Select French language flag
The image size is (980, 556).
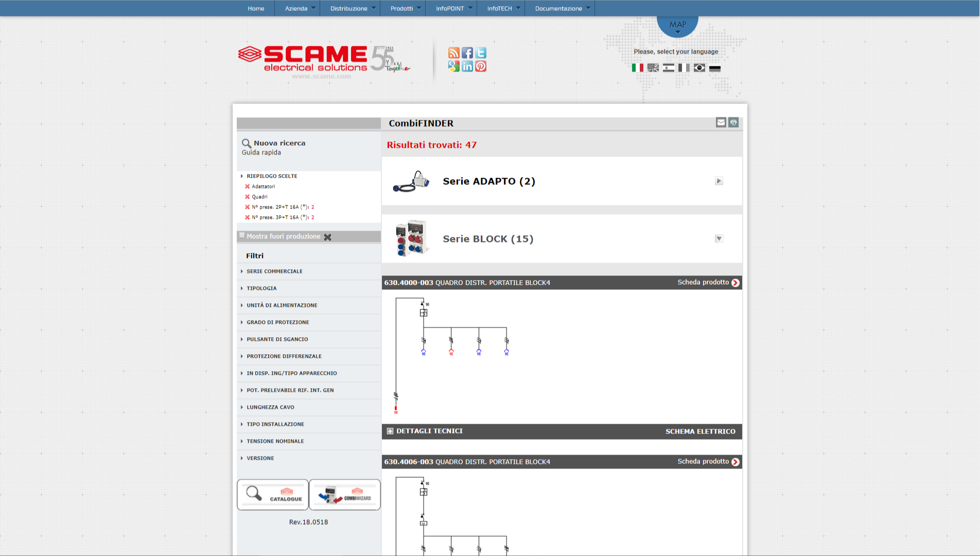684,68
